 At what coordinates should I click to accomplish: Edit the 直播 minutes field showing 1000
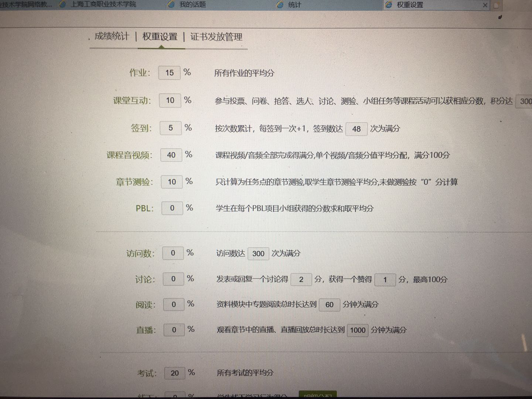coord(358,330)
